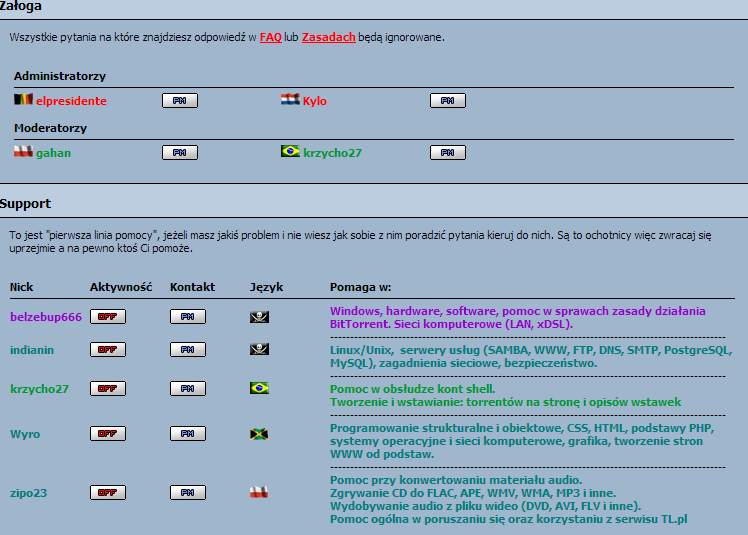Send PM to zipo23
Viewport: 748px width, 535px height.
coord(188,493)
